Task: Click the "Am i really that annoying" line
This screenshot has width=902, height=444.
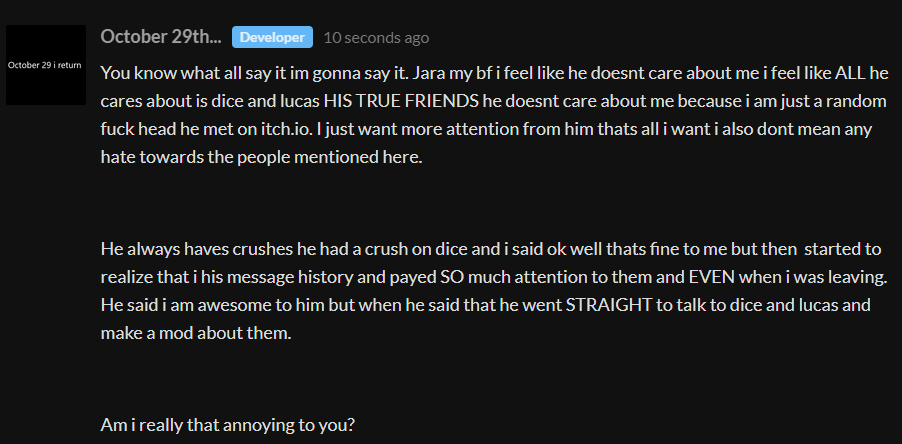Action: click(228, 424)
